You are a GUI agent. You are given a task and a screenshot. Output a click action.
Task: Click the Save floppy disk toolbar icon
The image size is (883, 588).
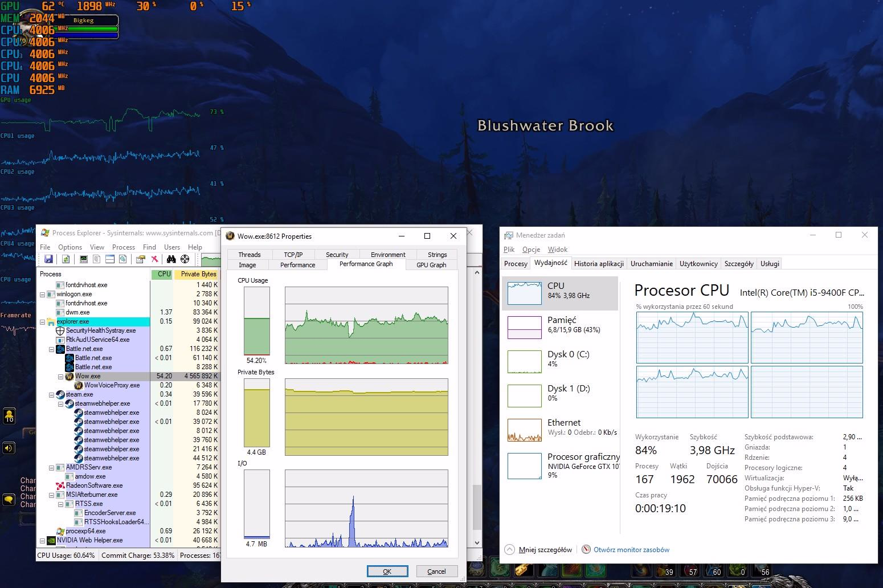tap(48, 259)
